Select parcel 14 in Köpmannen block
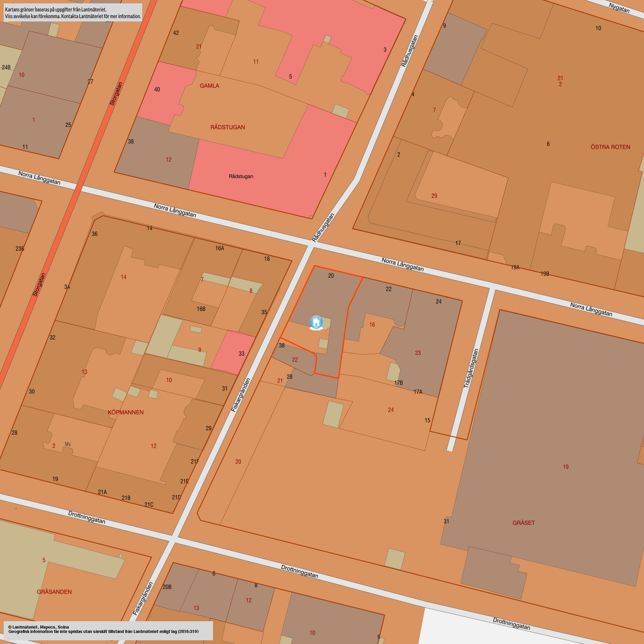 tap(123, 277)
